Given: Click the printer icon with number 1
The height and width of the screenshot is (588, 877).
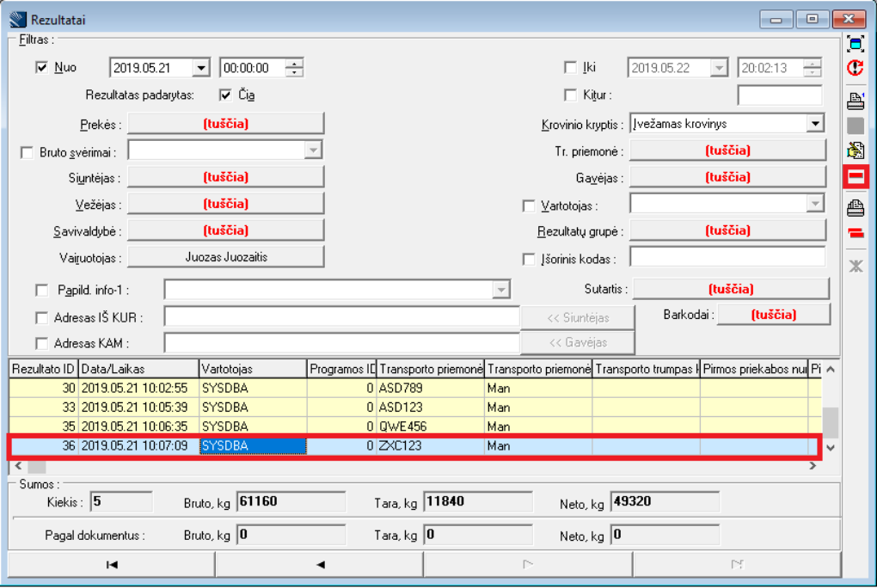Looking at the screenshot, I should point(856,101).
